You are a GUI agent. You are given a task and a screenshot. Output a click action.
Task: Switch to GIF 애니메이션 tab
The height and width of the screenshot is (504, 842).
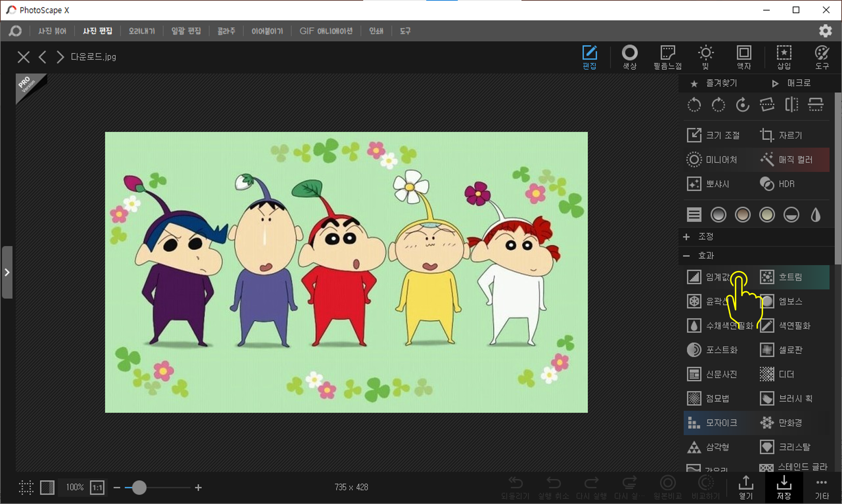tap(326, 31)
